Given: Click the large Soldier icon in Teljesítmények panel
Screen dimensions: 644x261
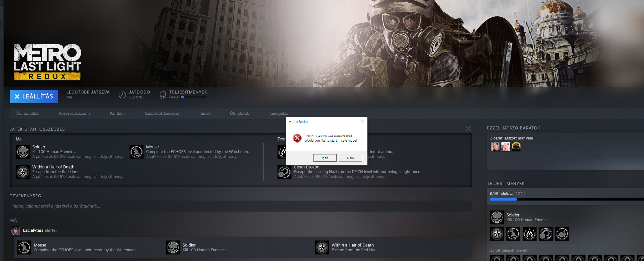Looking at the screenshot, I should click(497, 217).
